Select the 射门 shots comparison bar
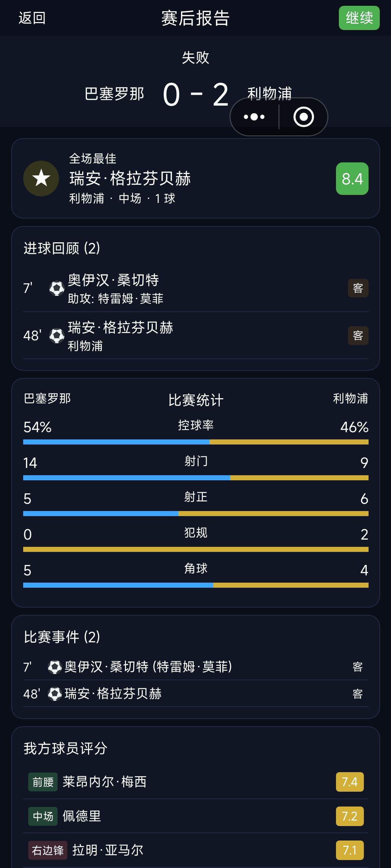391x868 pixels. pyautogui.click(x=196, y=478)
